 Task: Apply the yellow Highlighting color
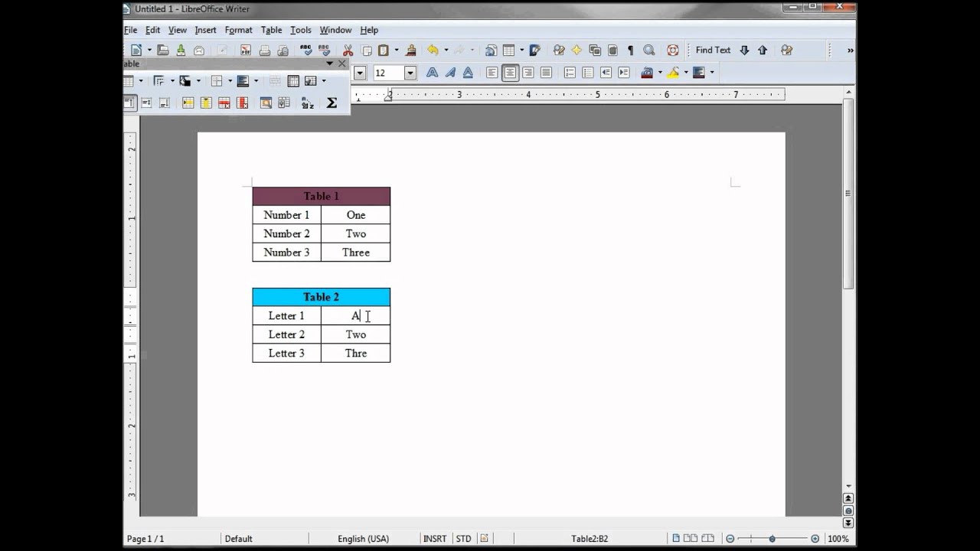(x=673, y=73)
